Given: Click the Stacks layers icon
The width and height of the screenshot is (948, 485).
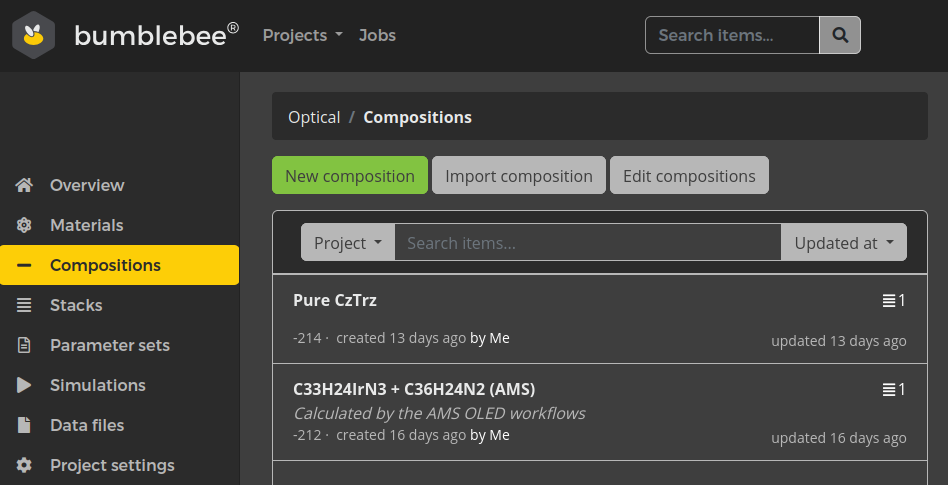Looking at the screenshot, I should [x=25, y=305].
